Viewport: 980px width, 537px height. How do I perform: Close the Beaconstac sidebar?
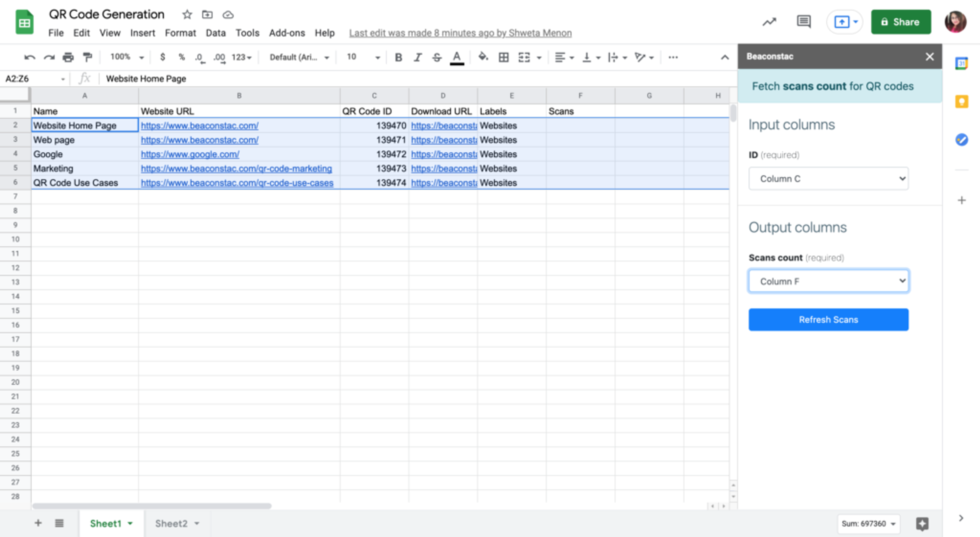tap(929, 57)
